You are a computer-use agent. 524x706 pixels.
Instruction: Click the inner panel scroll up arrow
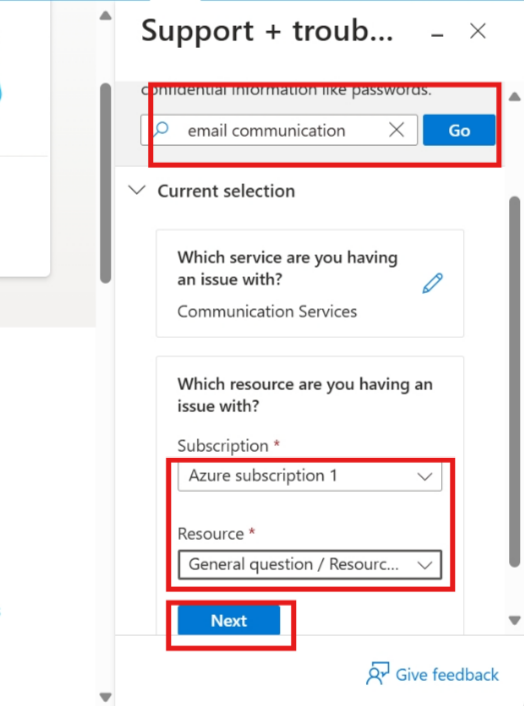point(515,97)
